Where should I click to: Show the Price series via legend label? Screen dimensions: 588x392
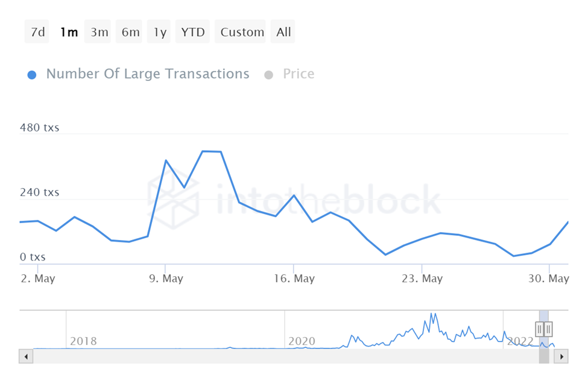tap(299, 74)
